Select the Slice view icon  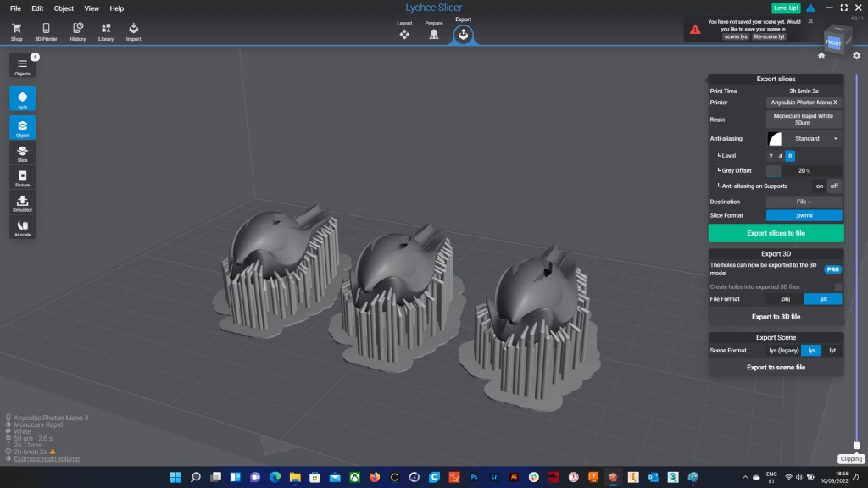(23, 153)
